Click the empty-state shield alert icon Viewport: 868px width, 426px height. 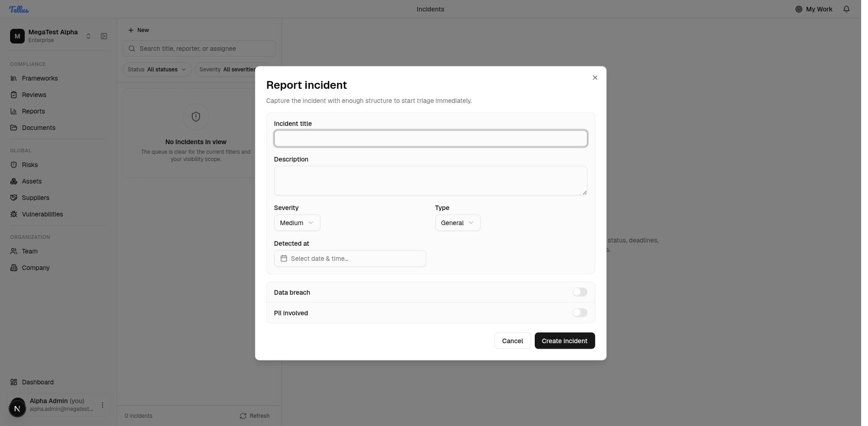(x=196, y=117)
